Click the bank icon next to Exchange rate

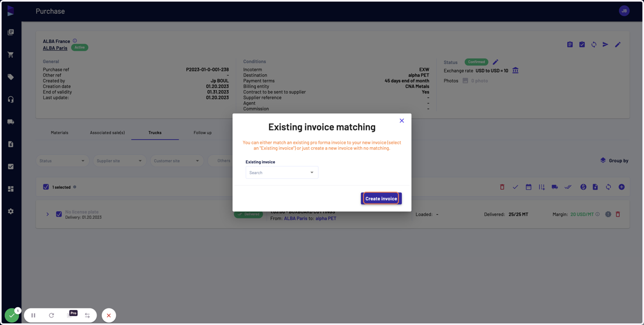[515, 70]
